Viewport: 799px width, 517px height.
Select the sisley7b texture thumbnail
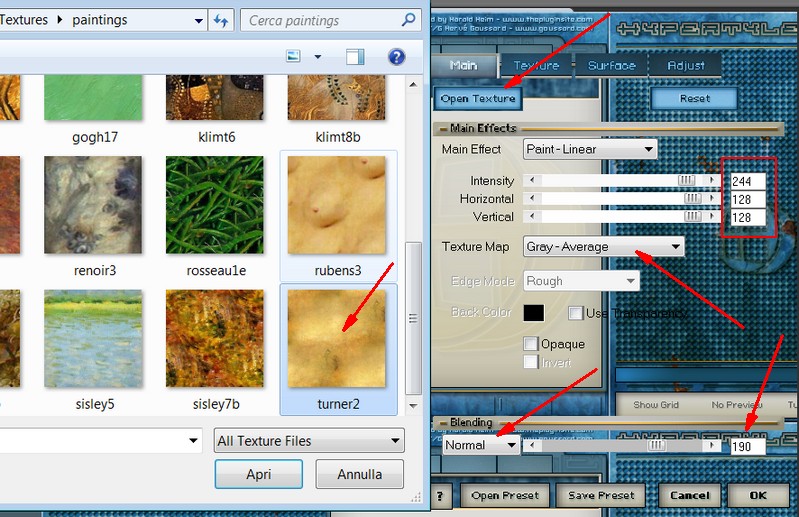(215, 338)
